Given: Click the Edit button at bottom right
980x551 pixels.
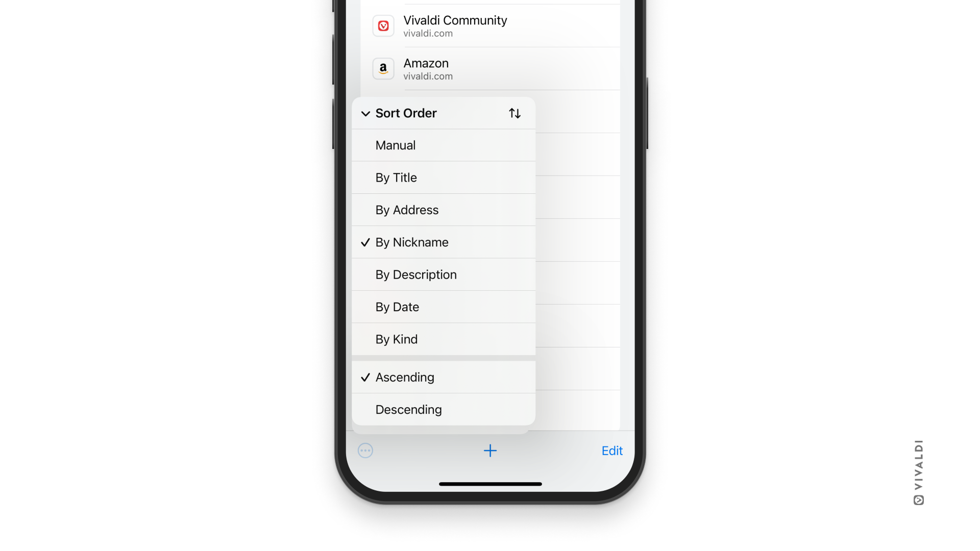Looking at the screenshot, I should click(x=611, y=451).
